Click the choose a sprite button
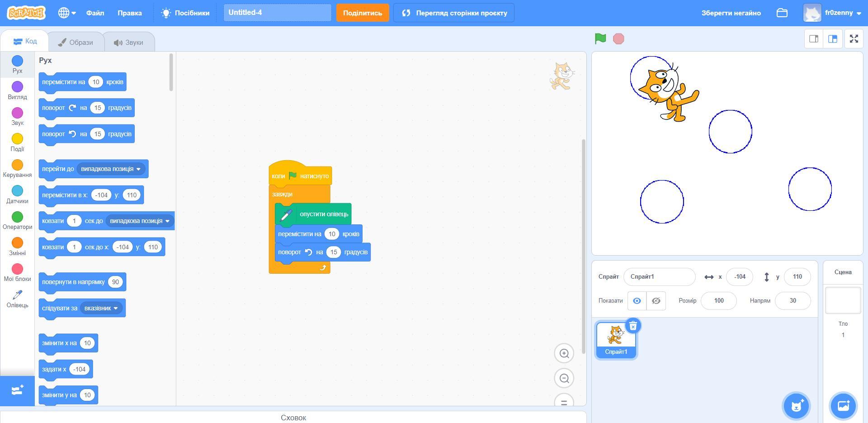 coord(796,406)
